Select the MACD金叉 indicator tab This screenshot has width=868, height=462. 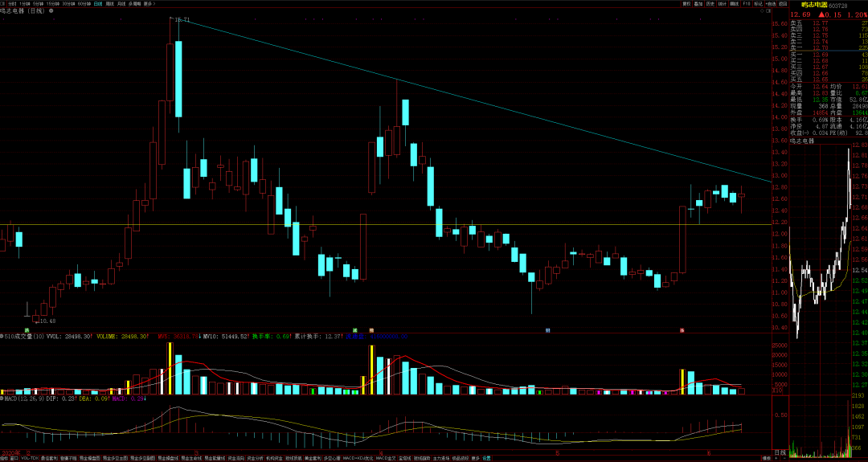coord(386,458)
